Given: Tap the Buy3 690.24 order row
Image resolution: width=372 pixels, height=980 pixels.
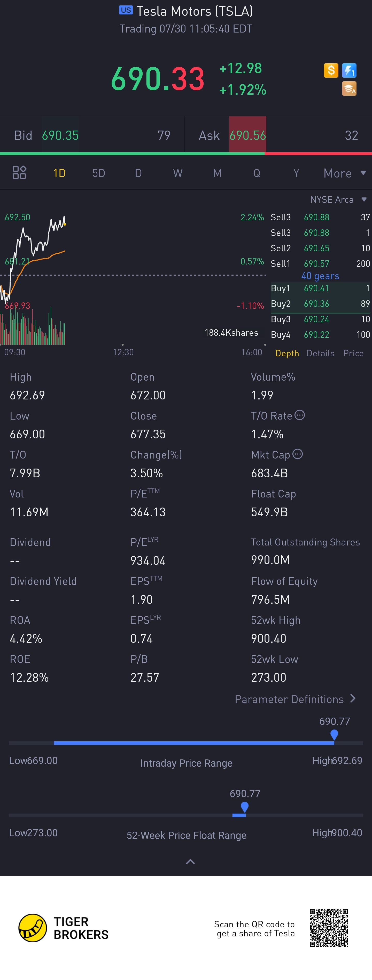Looking at the screenshot, I should [320, 319].
